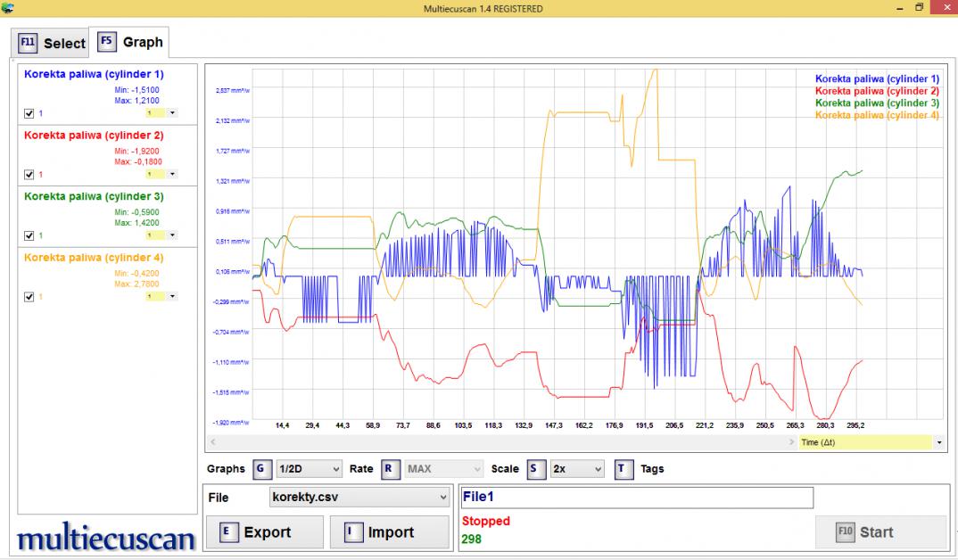Viewport: 958px width, 560px height.
Task: Switch to the Graph tab
Action: click(x=129, y=42)
